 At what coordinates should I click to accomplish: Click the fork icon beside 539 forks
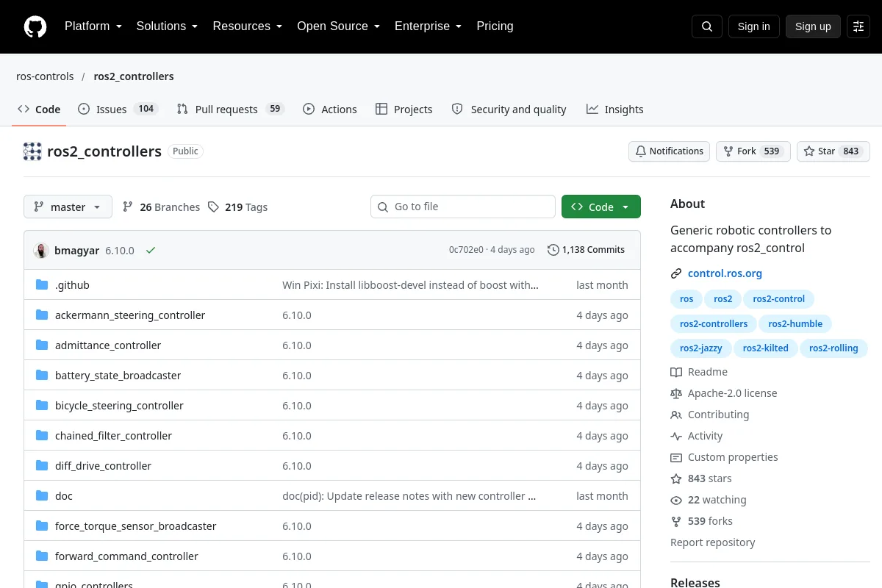point(676,521)
